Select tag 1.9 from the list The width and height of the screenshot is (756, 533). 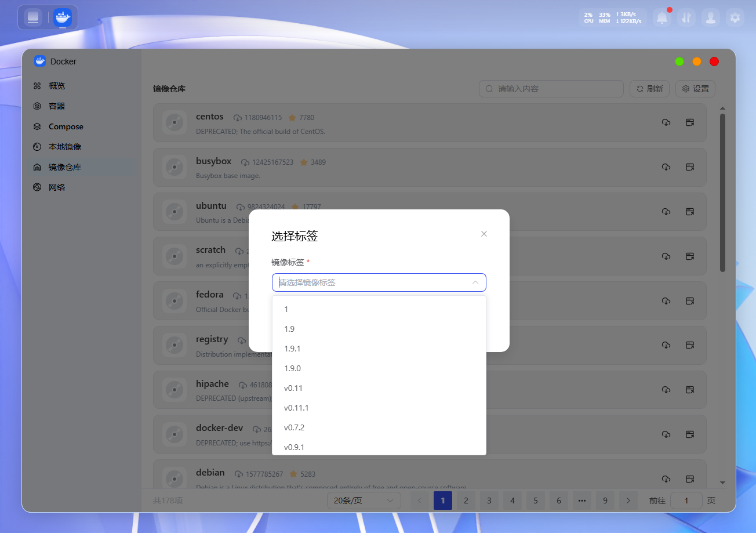(379, 329)
